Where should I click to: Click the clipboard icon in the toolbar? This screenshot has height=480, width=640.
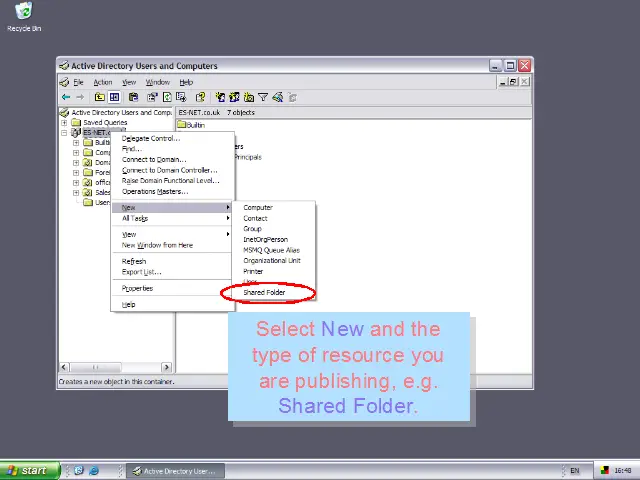point(133,97)
